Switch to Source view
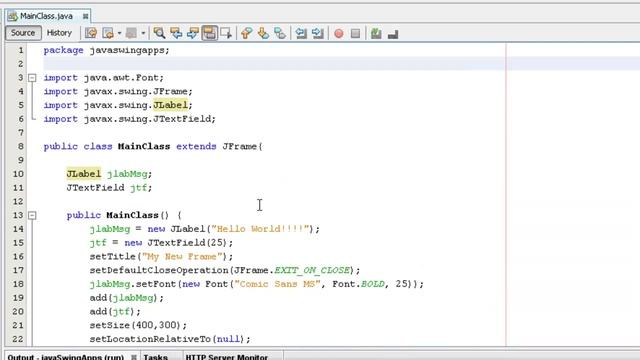640x360 pixels. (x=23, y=33)
